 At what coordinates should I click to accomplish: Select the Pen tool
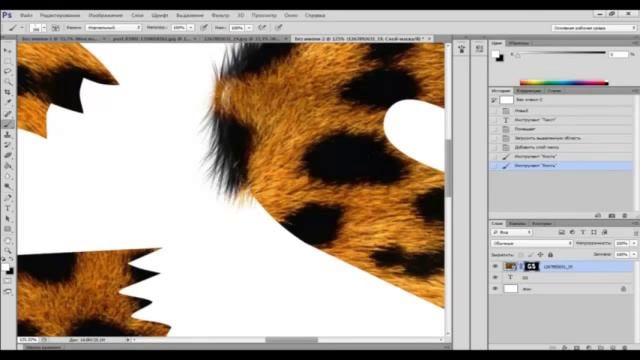7,198
